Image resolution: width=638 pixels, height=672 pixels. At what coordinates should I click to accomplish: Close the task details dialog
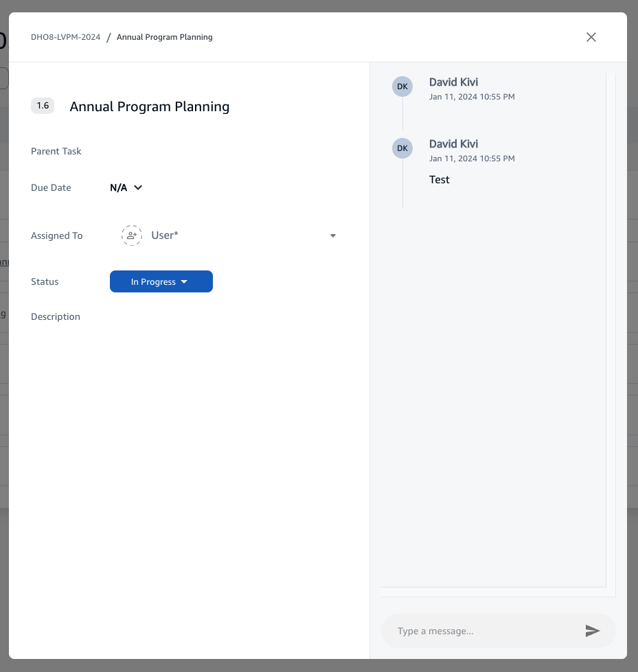point(591,37)
